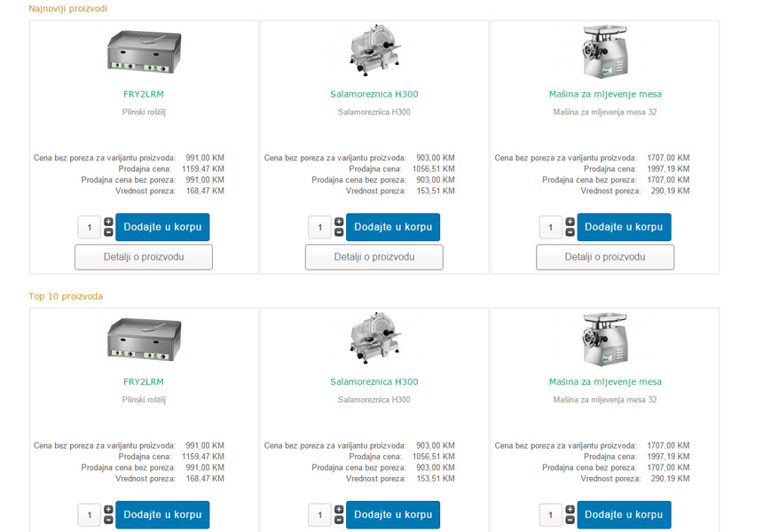The height and width of the screenshot is (532, 771).
Task: Click Mašina za mljevenja mesa 32 text in Najnoviji proizvodi
Action: pyautogui.click(x=605, y=112)
